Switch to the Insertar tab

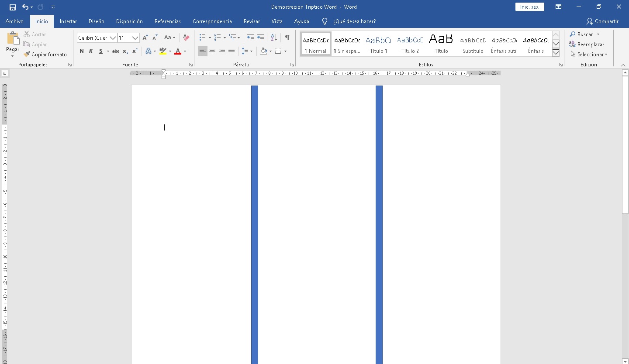coord(68,21)
